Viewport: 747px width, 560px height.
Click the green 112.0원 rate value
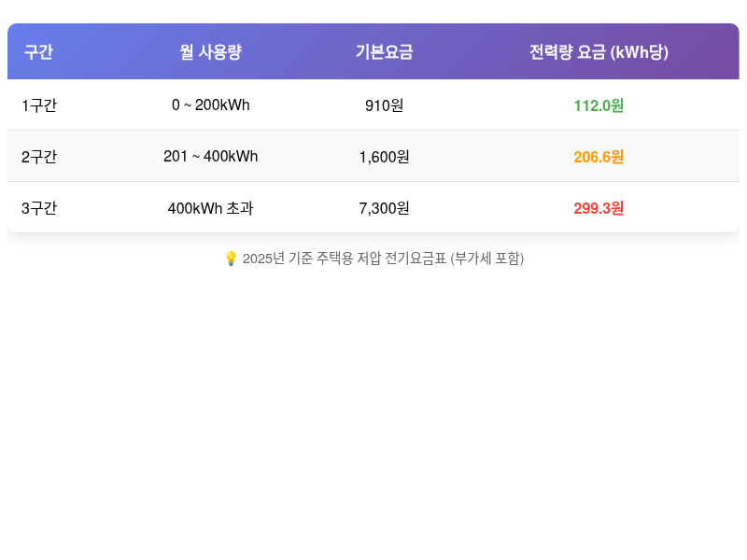coord(598,105)
